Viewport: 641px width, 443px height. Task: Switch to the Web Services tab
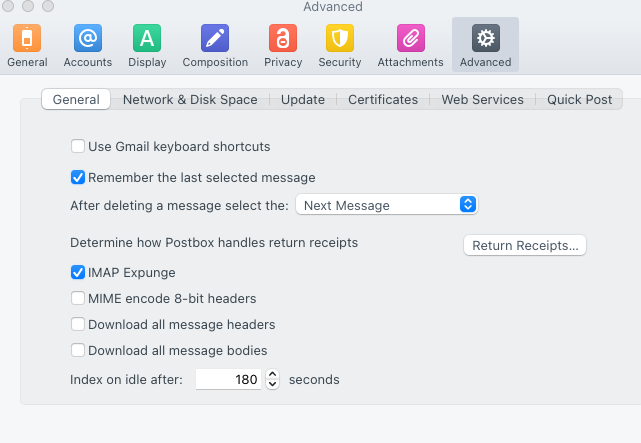(x=482, y=99)
